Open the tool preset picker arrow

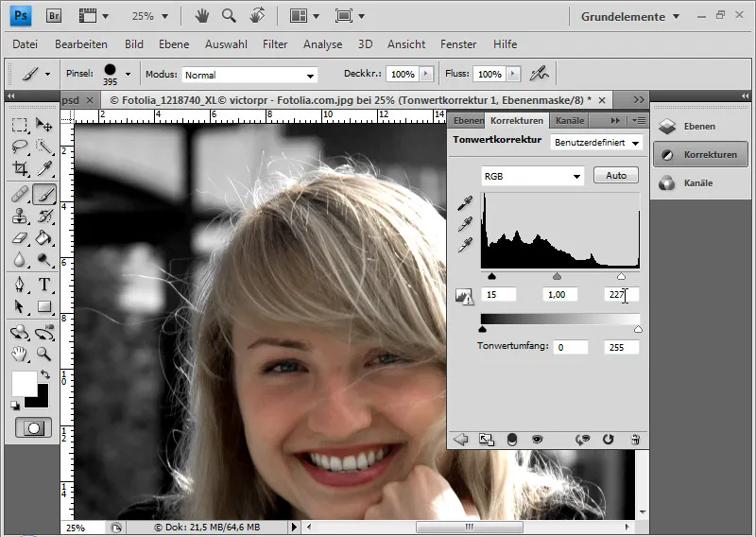tap(47, 75)
